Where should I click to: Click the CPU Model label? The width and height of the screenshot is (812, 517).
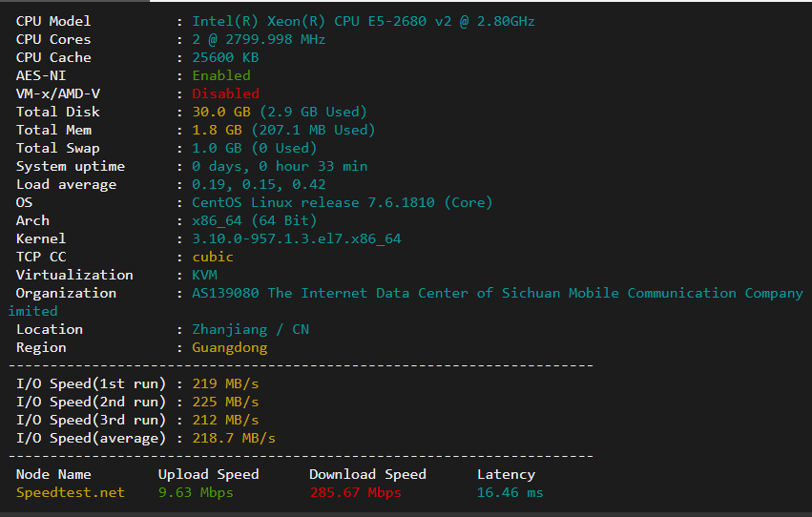click(x=53, y=21)
